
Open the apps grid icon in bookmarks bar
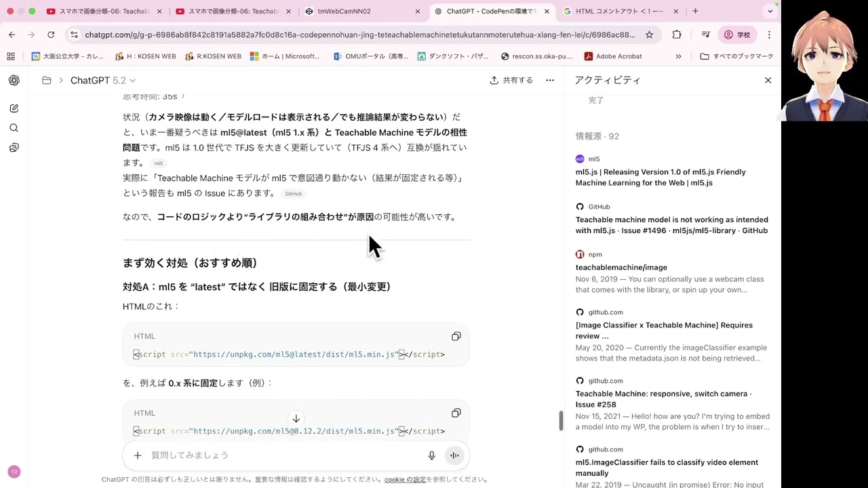[x=11, y=56]
